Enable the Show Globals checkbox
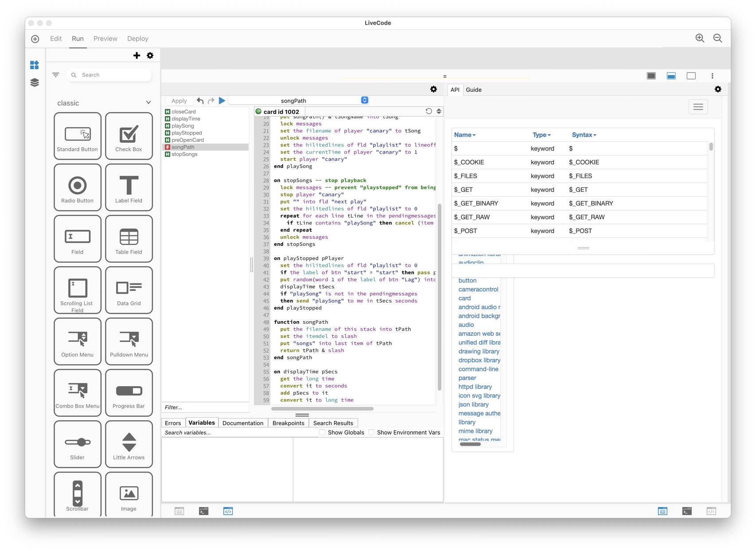The image size is (756, 551). pos(323,432)
